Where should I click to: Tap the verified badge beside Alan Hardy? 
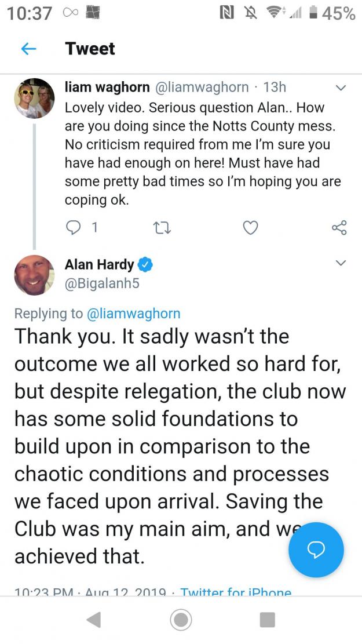point(144,265)
